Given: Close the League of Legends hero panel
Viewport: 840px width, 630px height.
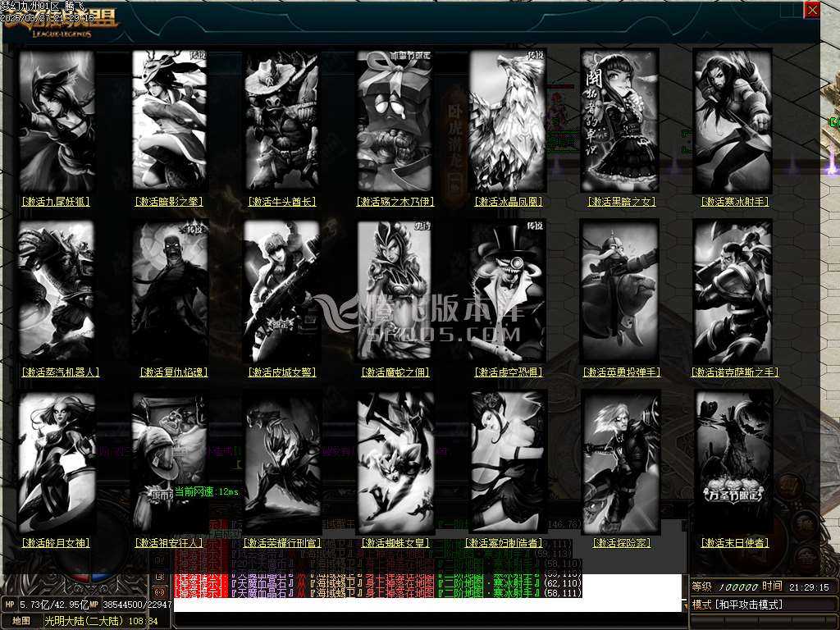Looking at the screenshot, I should (x=812, y=10).
